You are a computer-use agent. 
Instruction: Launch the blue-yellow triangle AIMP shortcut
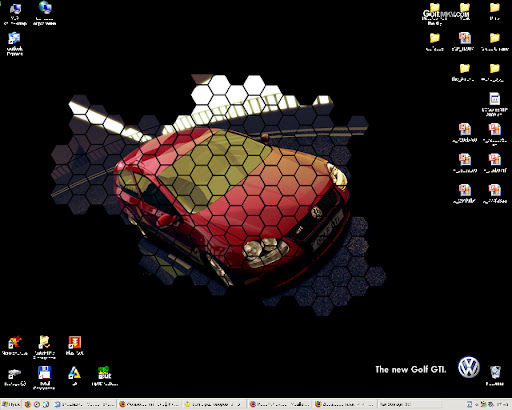pyautogui.click(x=74, y=376)
